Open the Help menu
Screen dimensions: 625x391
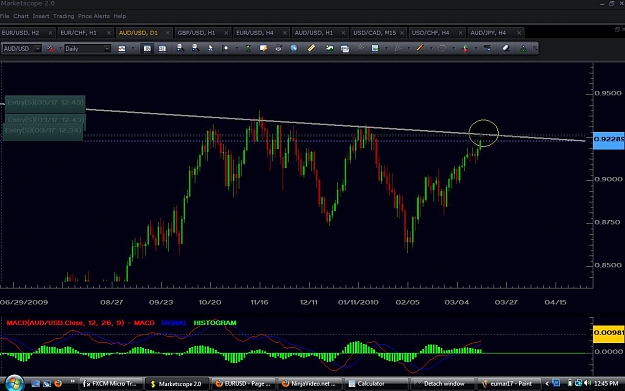(x=120, y=16)
